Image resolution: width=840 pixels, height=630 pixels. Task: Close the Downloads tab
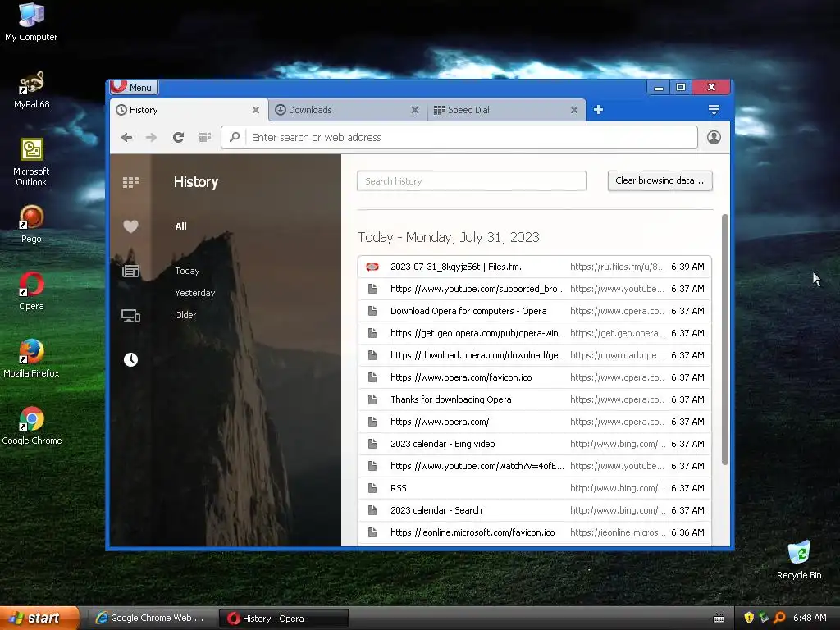click(x=414, y=110)
